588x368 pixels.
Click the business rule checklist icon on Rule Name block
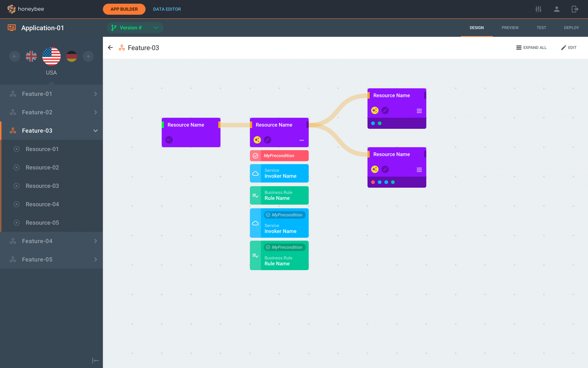click(255, 195)
